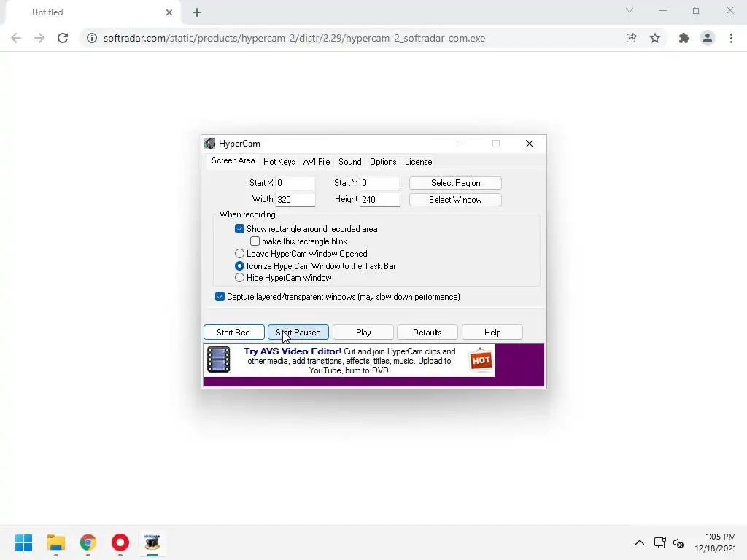Select Leave HyperCam Window Opened
Screen dimensions: 747x560
239,254
